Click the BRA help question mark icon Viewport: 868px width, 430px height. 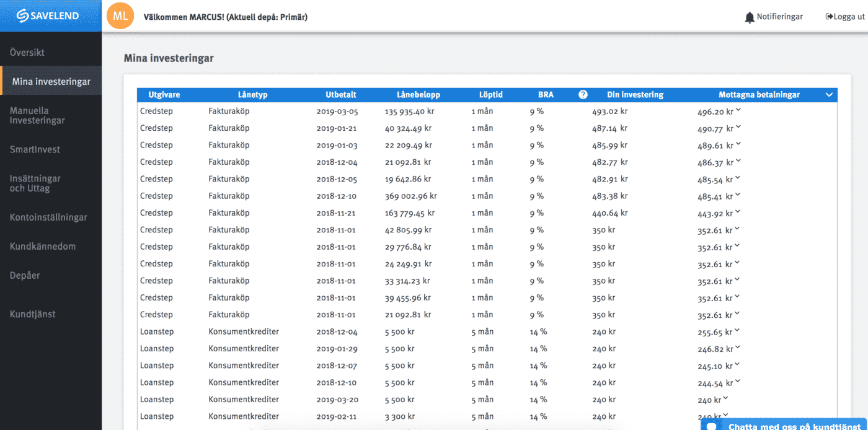583,95
